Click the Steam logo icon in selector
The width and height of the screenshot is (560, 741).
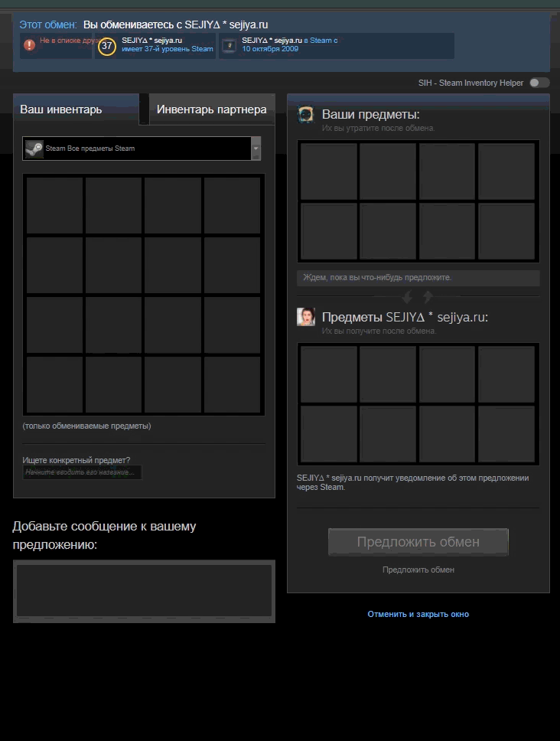(x=34, y=149)
